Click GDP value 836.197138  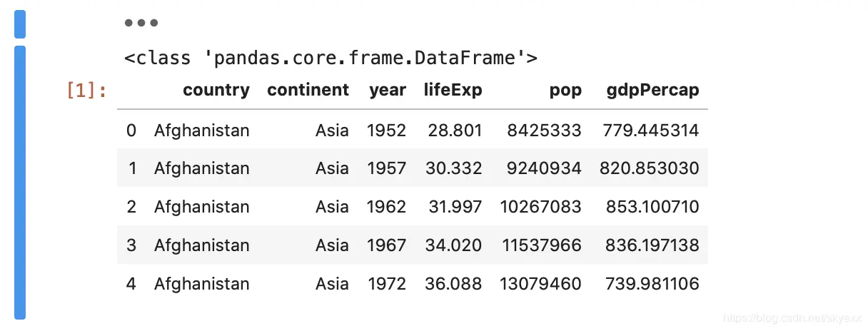coord(650,245)
